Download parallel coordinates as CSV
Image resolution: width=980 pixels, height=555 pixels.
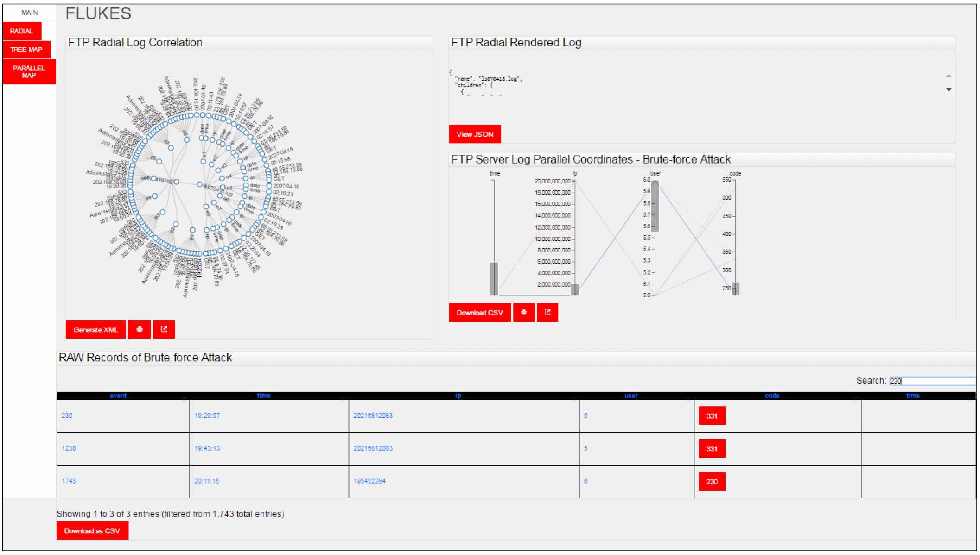tap(479, 312)
